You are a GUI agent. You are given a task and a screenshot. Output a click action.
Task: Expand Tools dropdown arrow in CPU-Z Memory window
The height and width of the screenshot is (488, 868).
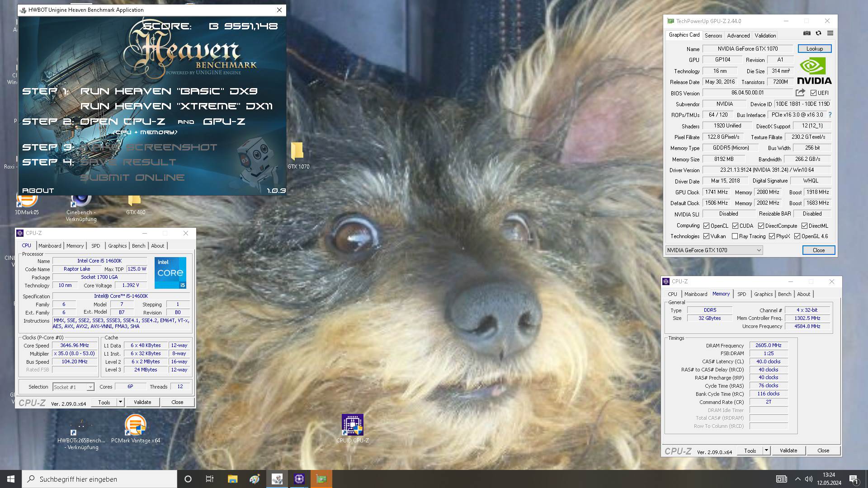coord(766,450)
